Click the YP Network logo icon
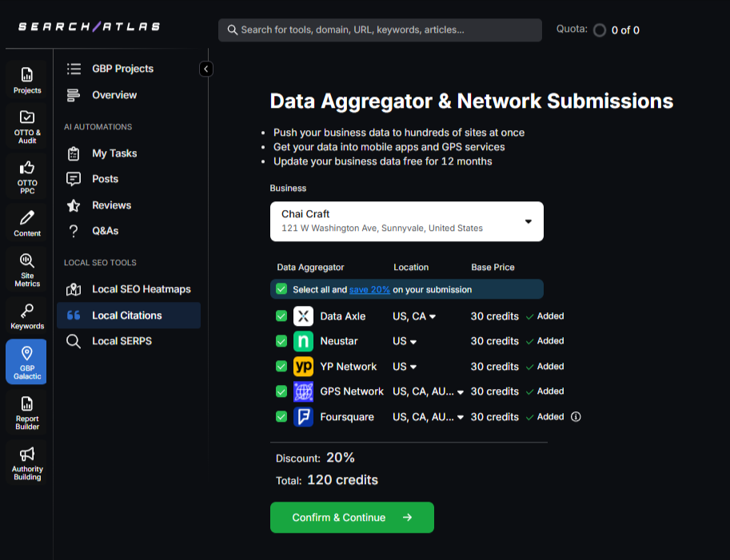This screenshot has height=560, width=730. coord(303,367)
